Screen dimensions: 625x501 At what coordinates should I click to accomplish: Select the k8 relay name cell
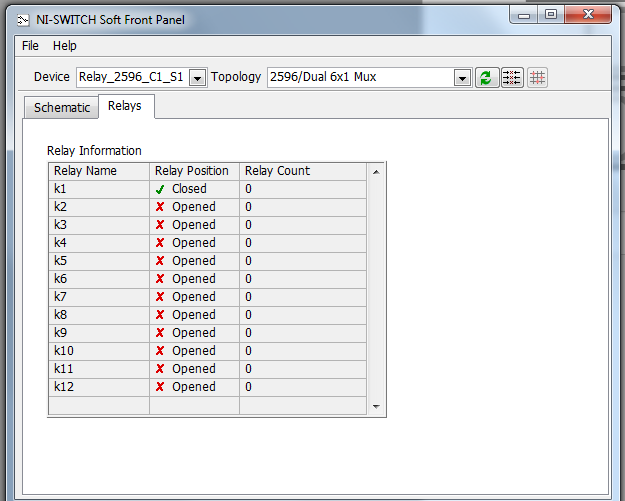point(99,315)
